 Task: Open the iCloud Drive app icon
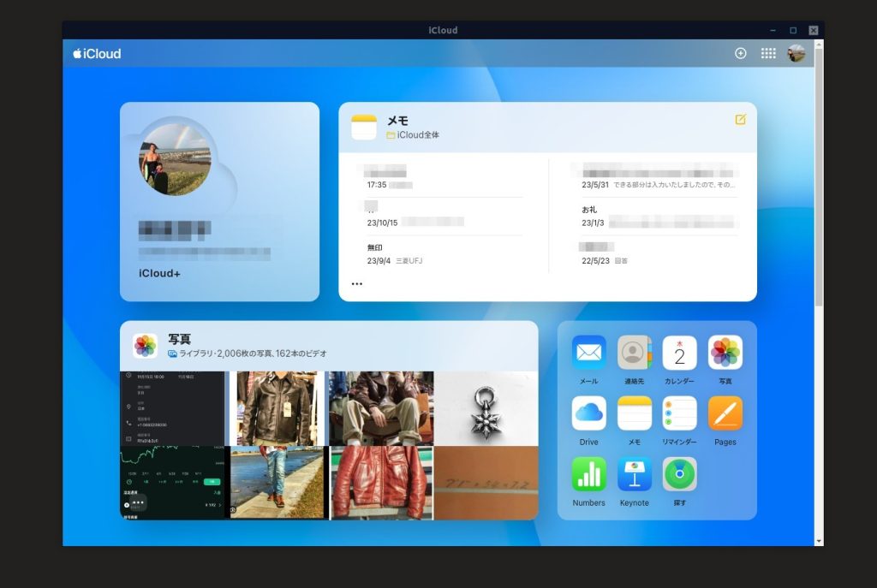coord(588,413)
